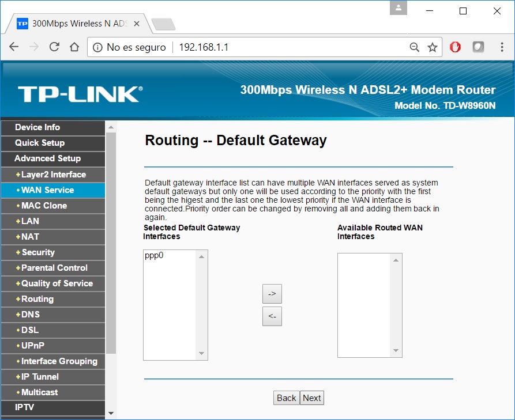515x420 pixels.
Task: Open the Chrome three-dot menu
Action: (502, 47)
